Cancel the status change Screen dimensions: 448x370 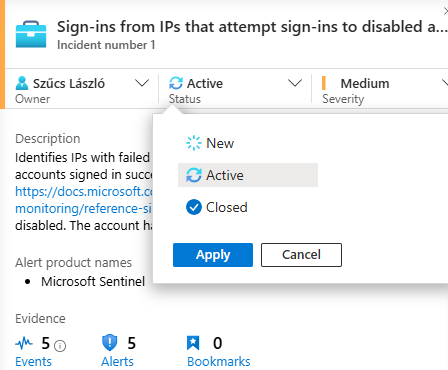pyautogui.click(x=301, y=255)
